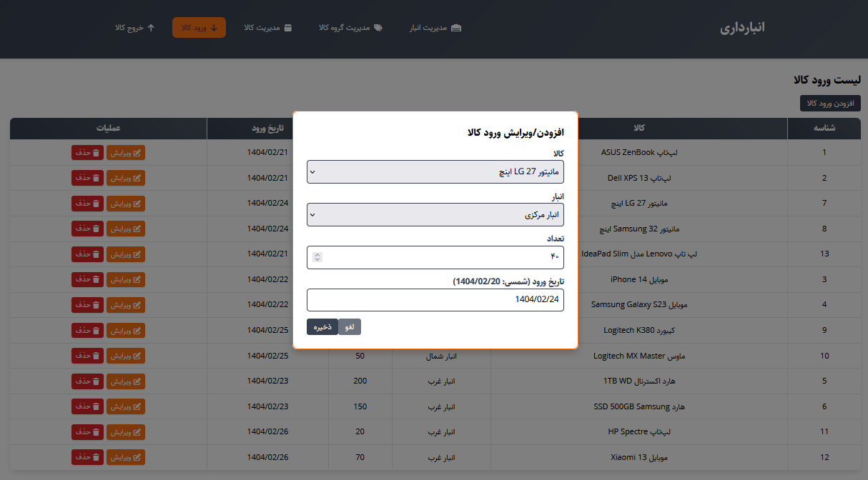Image resolution: width=868 pixels, height=480 pixels.
Task: Click the up-arrow icon in خروج کالا
Action: 150,28
